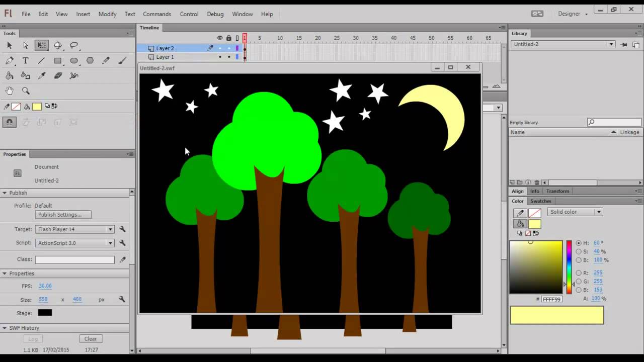
Task: Select the R red radio button
Action: coord(579,273)
